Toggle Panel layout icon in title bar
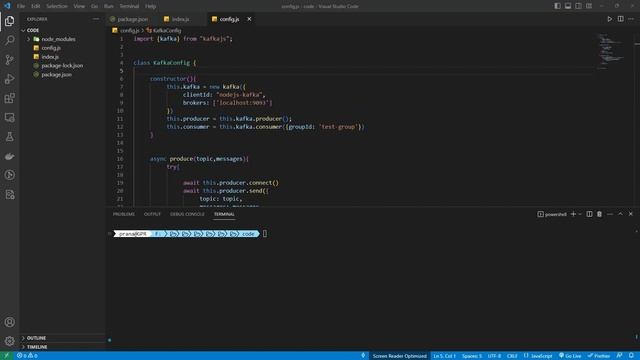Viewport: 640px width, 360px height. point(568,6)
